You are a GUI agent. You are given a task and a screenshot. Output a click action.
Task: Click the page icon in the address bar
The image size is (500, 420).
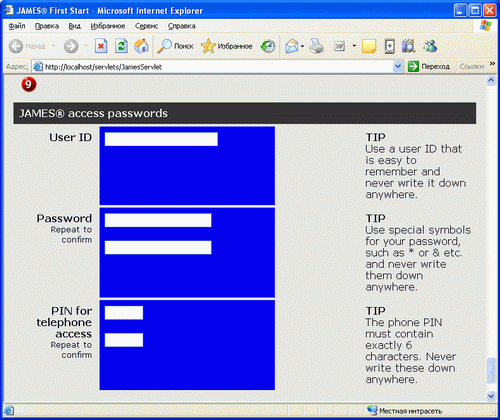tap(39, 67)
